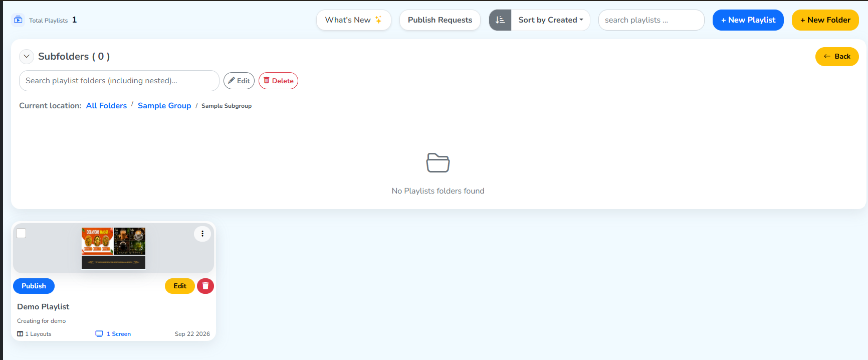Select the Demo Playlist checkbox
868x360 pixels.
coord(21,233)
